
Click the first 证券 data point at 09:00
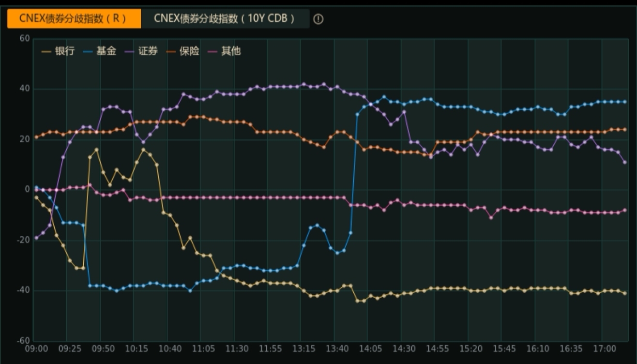(36, 238)
